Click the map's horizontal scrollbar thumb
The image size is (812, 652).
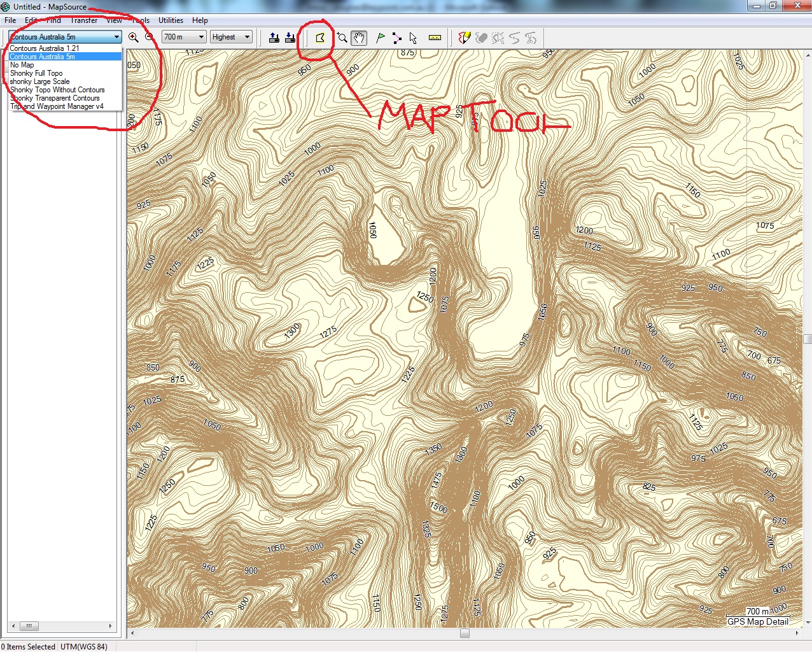tap(465, 634)
